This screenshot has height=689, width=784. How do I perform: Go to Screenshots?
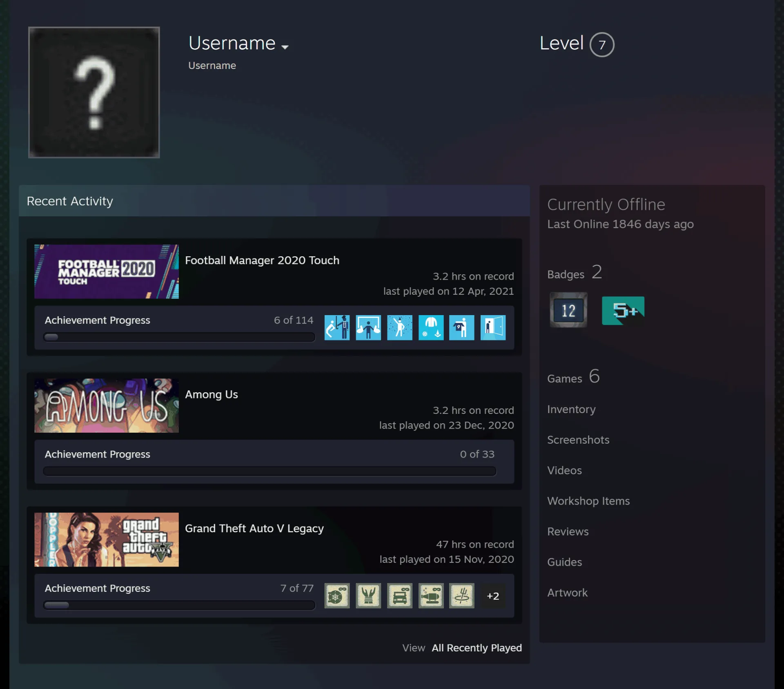pos(578,440)
